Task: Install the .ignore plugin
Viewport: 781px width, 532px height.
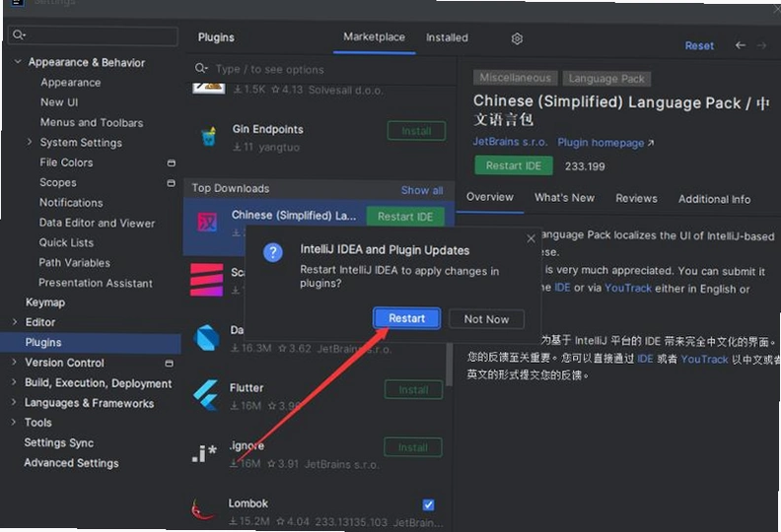Action: pyautogui.click(x=412, y=447)
